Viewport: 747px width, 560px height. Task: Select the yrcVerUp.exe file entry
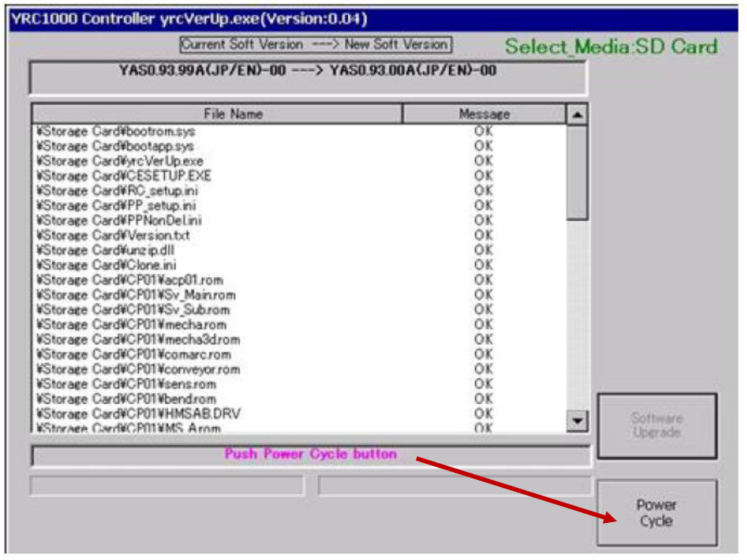coord(120,161)
